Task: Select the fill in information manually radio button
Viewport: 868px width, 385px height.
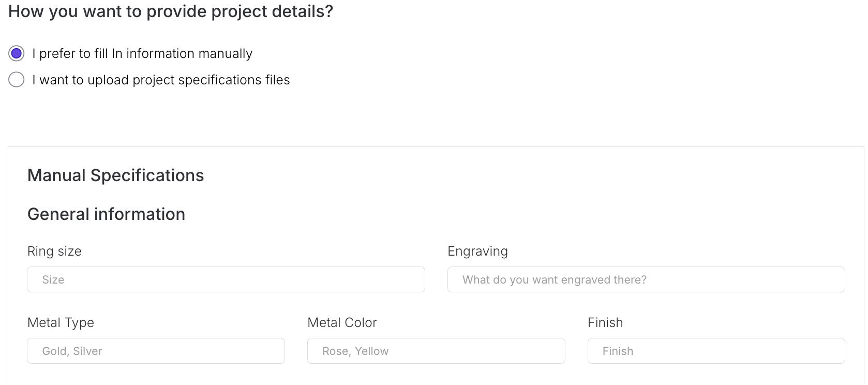Action: [17, 53]
